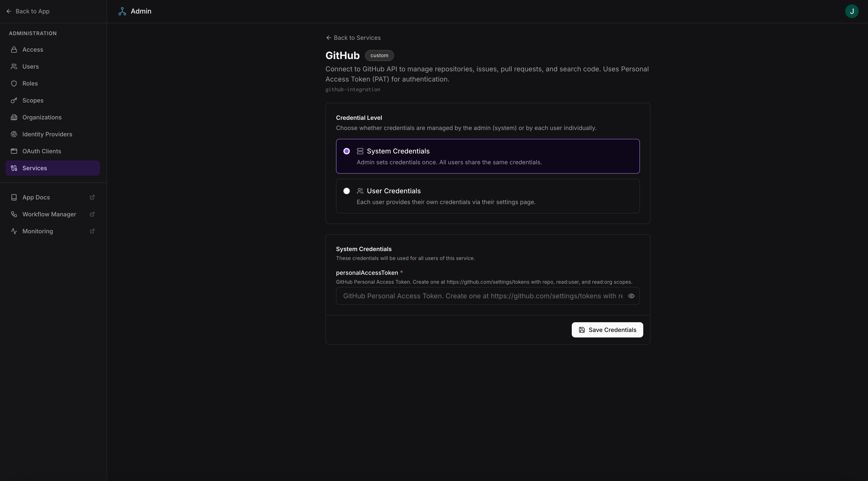Click the Access lock icon
The height and width of the screenshot is (481, 868).
point(14,50)
